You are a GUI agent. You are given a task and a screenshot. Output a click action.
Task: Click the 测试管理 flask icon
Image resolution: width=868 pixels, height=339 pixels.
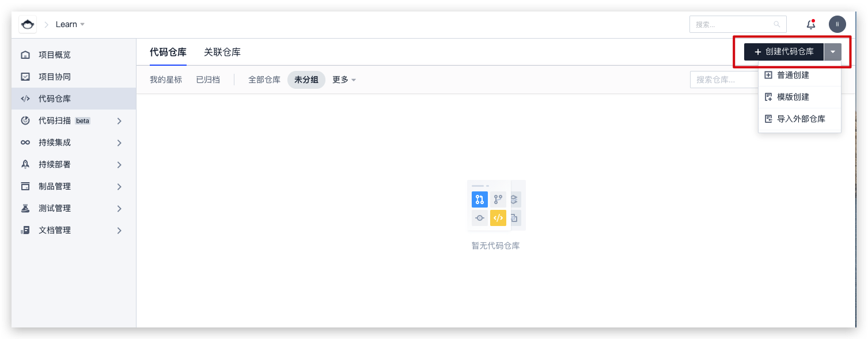(25, 208)
